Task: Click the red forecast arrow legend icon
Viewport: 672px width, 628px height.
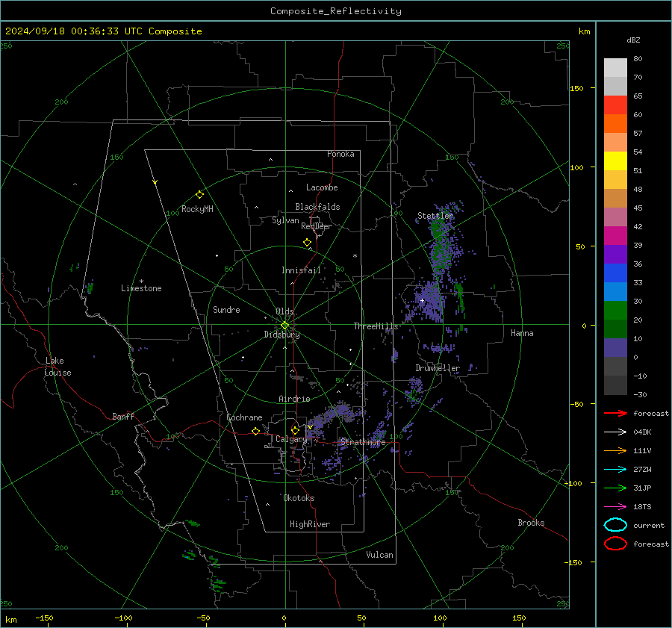Action: [615, 413]
